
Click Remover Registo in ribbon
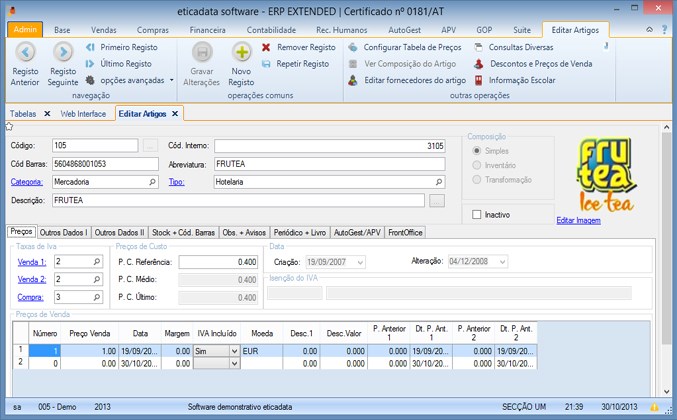tap(300, 47)
